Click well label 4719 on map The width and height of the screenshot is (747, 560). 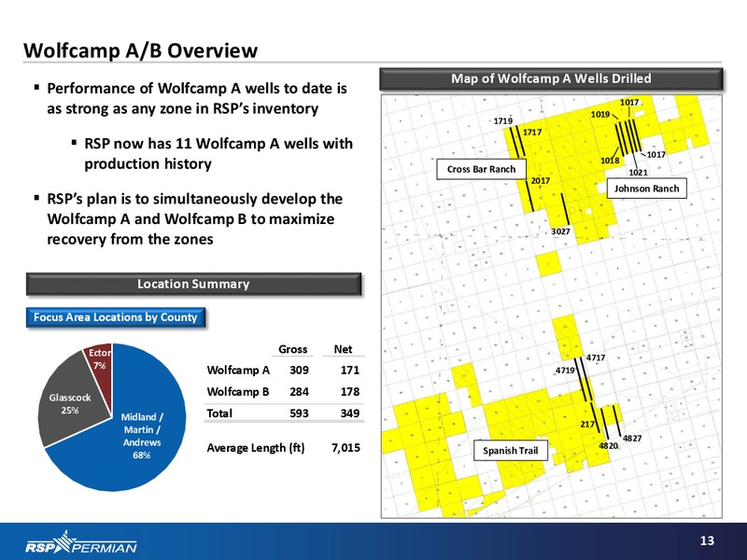(566, 370)
